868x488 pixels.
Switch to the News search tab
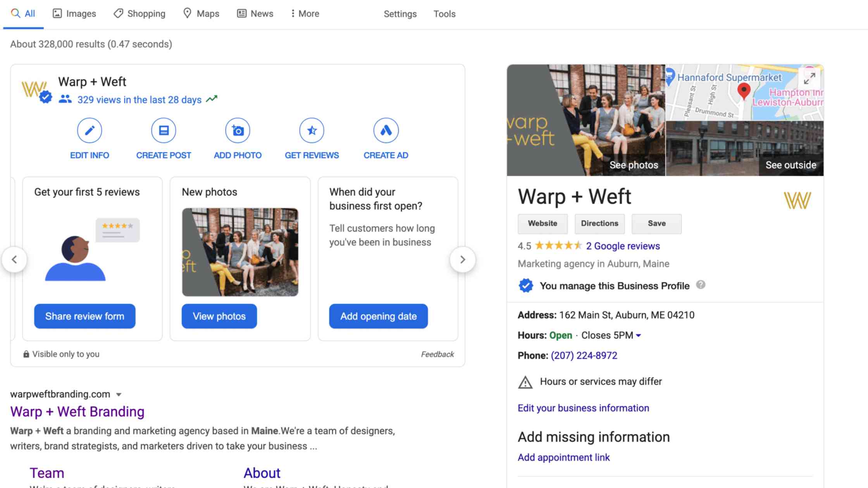(x=255, y=14)
